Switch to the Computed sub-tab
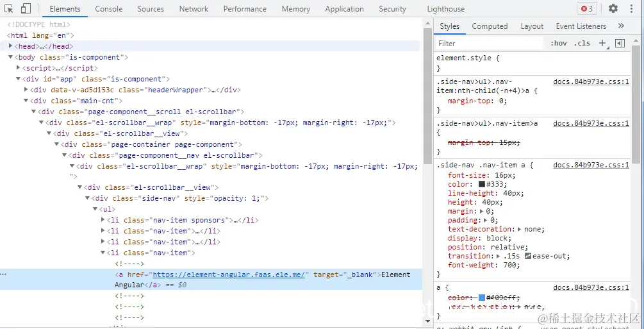The image size is (644, 329). (490, 26)
